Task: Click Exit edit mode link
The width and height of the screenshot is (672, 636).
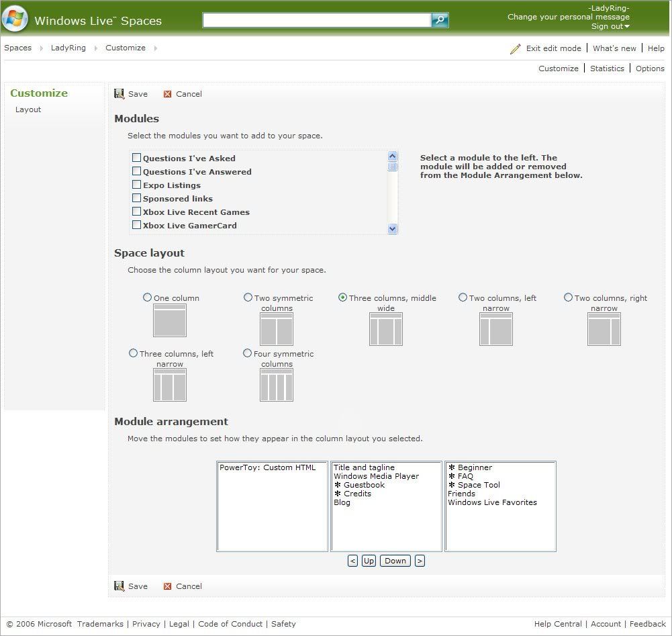Action: click(554, 48)
